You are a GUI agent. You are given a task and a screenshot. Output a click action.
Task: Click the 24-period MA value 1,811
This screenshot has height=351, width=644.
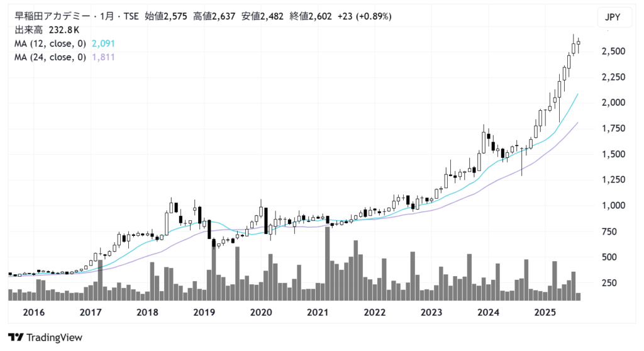click(103, 57)
